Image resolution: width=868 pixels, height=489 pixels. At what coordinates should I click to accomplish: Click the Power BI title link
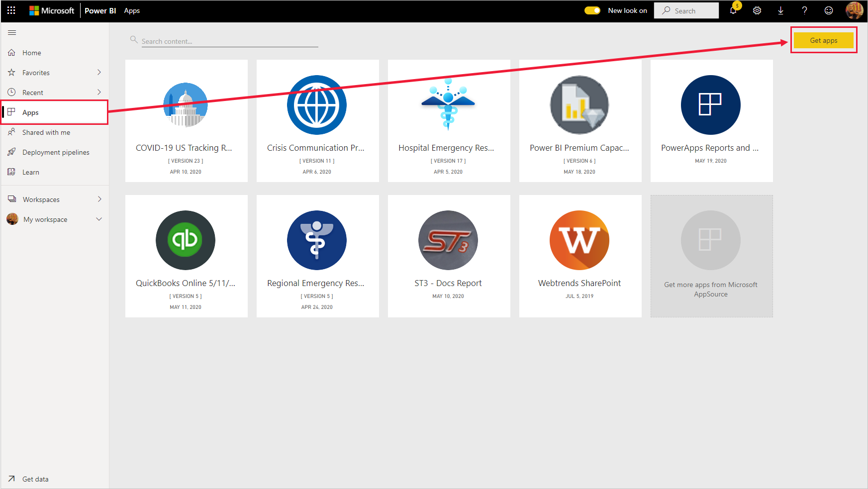pyautogui.click(x=100, y=10)
